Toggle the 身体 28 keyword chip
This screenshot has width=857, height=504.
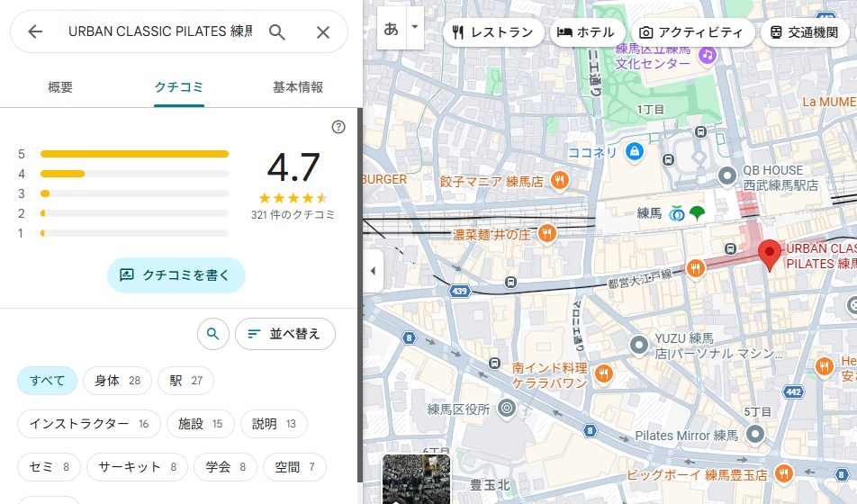(x=117, y=381)
